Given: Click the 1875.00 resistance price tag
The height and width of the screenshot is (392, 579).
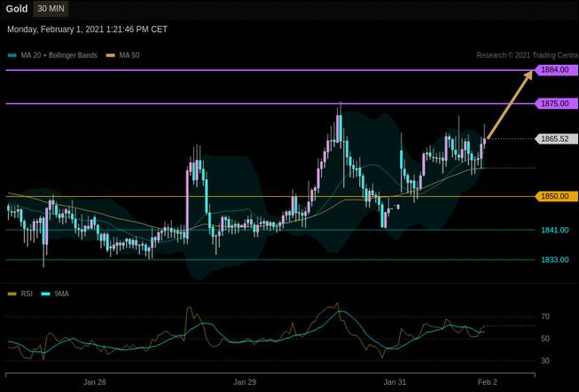Looking at the screenshot, I should (557, 104).
